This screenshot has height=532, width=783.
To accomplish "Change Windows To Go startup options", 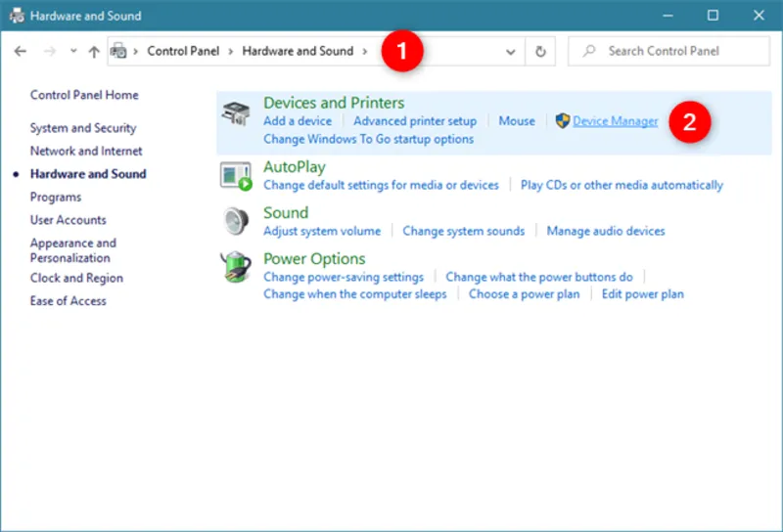I will click(x=369, y=139).
